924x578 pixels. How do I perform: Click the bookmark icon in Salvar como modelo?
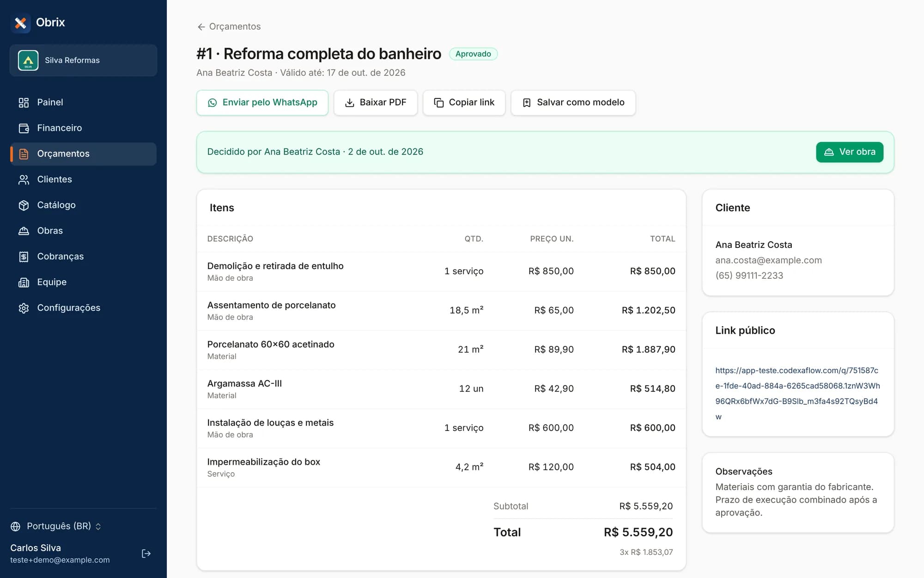coord(527,103)
